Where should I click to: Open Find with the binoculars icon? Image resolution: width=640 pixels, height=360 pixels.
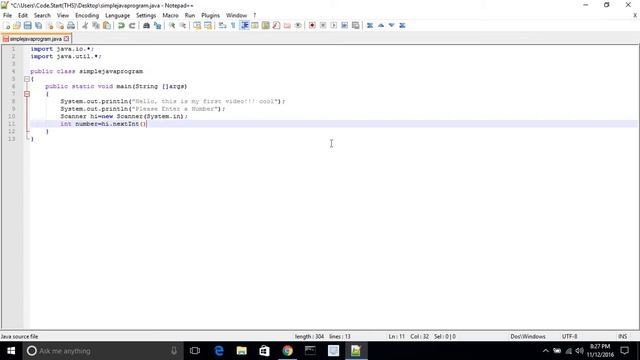point(146,25)
